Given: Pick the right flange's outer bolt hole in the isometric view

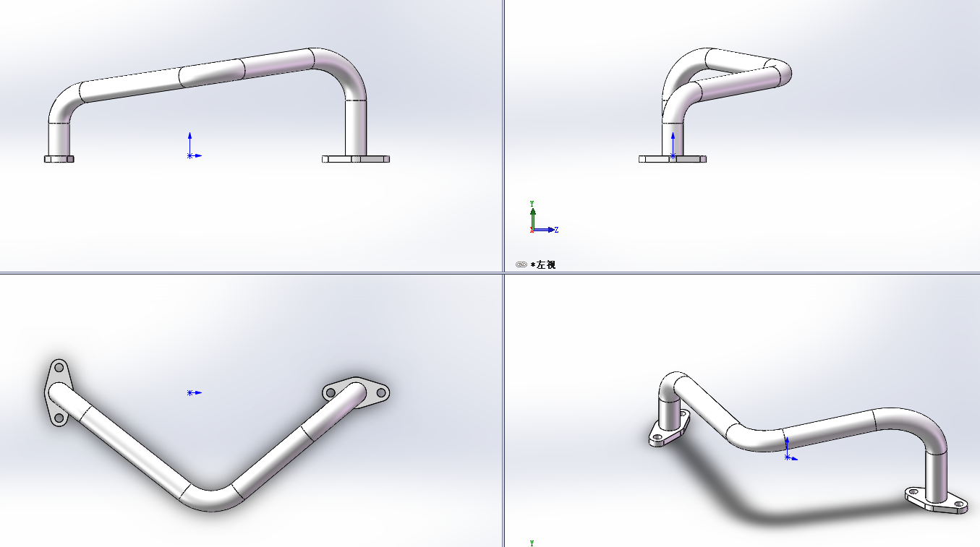Looking at the screenshot, I should (959, 502).
